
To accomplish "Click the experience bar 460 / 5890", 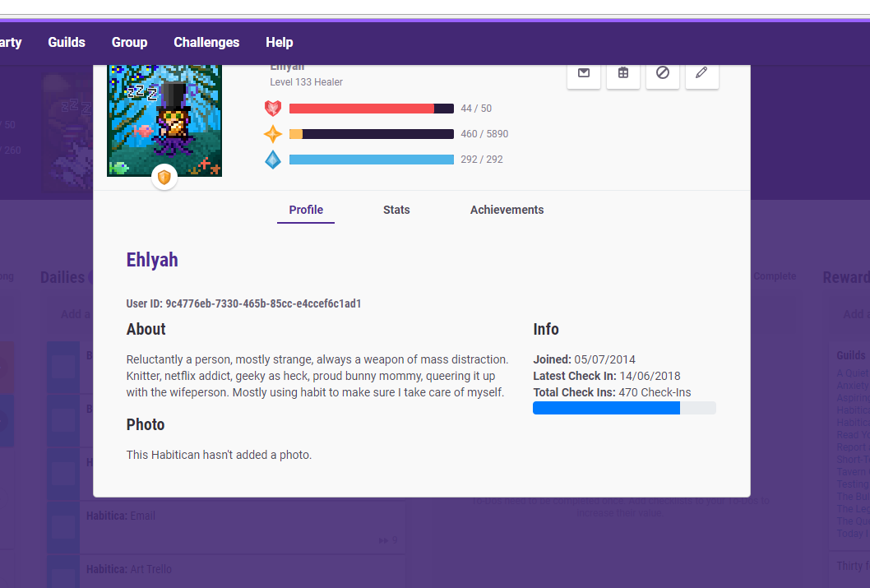I will point(371,134).
